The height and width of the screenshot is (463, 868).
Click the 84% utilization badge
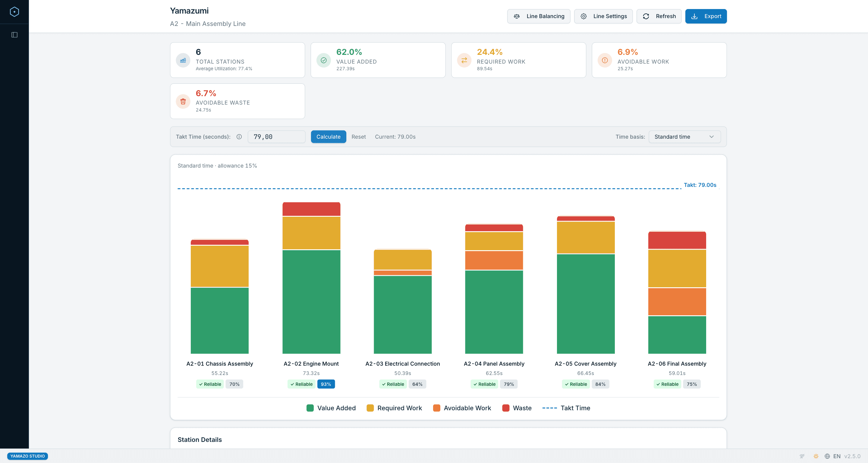pyautogui.click(x=600, y=384)
